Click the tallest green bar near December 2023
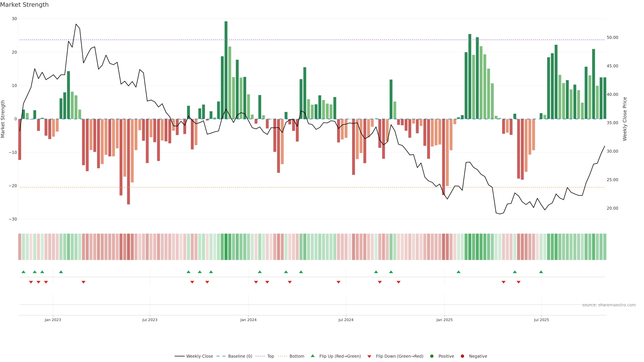The image size is (644, 362). (226, 70)
